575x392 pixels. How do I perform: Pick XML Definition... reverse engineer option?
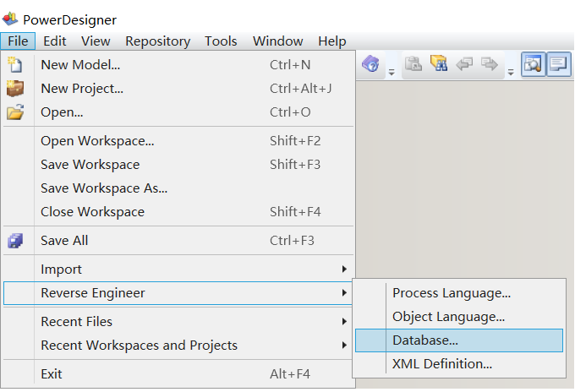[442, 364]
